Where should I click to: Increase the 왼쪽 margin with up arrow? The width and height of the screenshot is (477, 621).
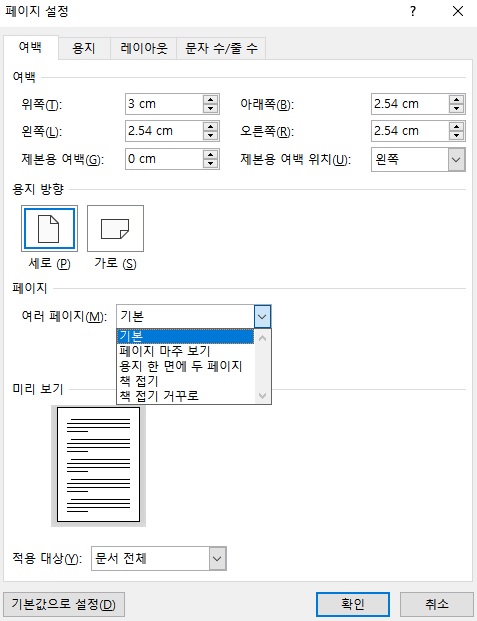click(210, 127)
